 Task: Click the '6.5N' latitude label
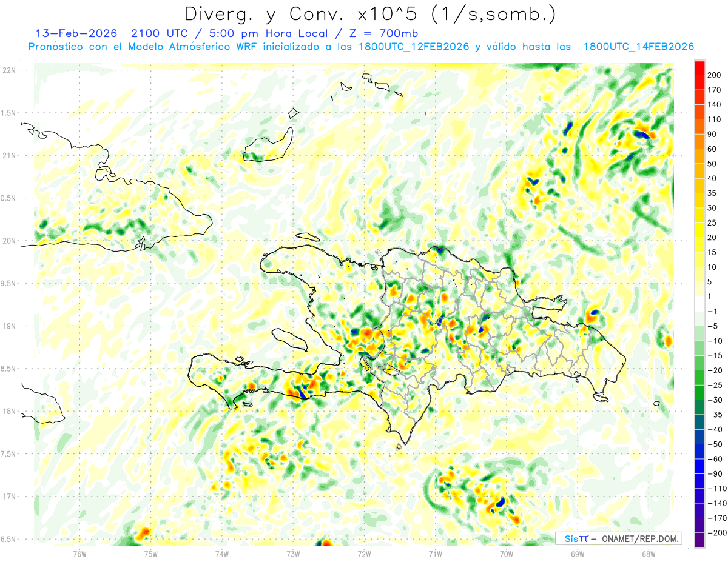pos(8,539)
